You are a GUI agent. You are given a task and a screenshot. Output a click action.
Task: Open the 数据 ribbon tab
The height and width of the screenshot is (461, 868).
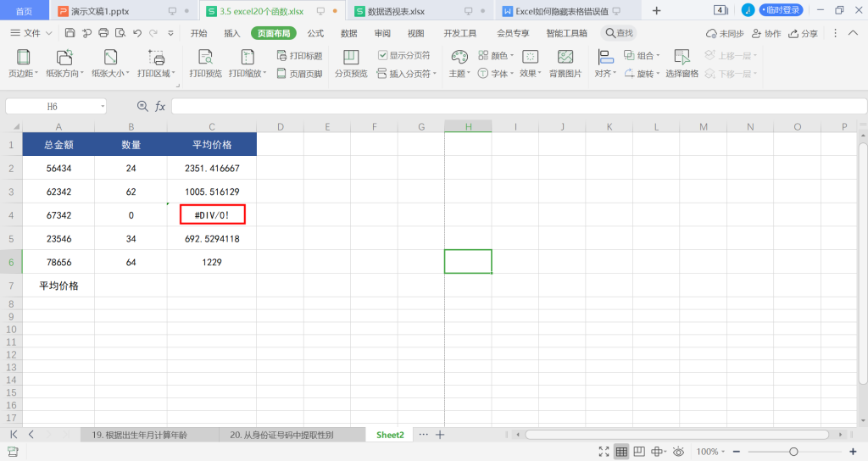(x=348, y=33)
